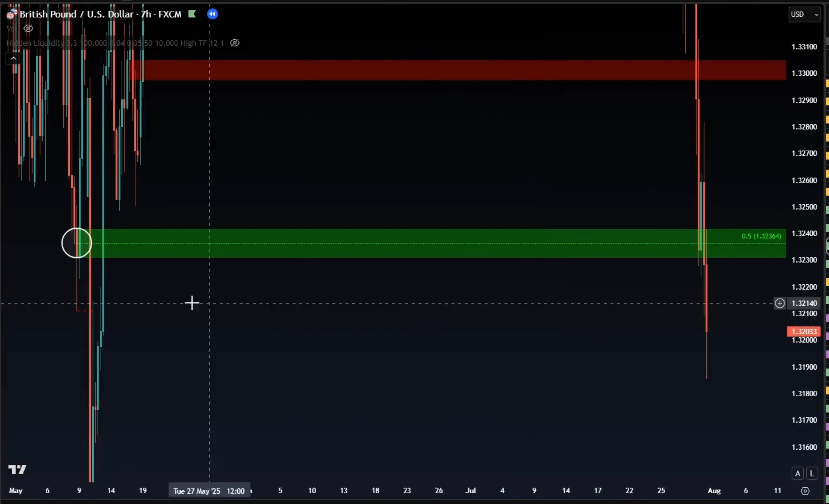Image resolution: width=829 pixels, height=504 pixels.
Task: Click the 0.5 (1.32364) midline label
Action: [762, 236]
